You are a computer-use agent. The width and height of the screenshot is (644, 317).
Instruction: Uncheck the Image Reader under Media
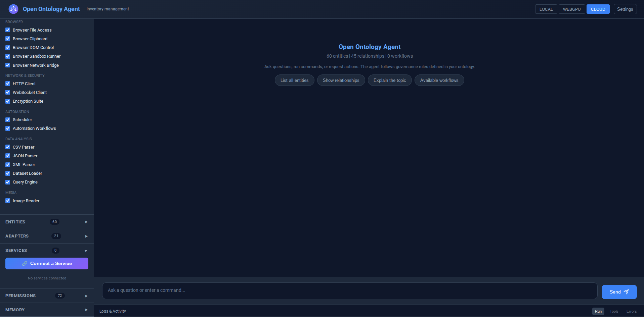8,201
